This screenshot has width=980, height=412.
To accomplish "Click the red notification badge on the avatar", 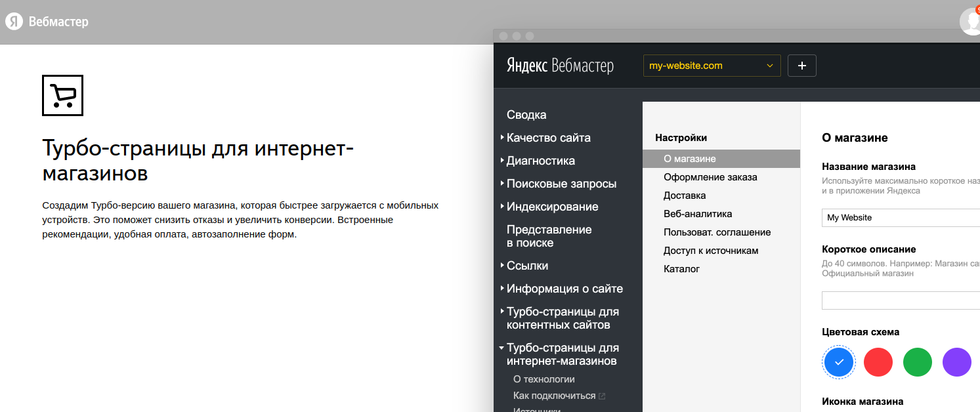I will tap(977, 9).
